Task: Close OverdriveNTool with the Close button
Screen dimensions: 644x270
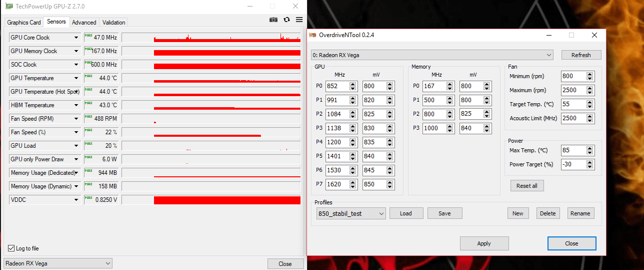Action: pyautogui.click(x=571, y=243)
